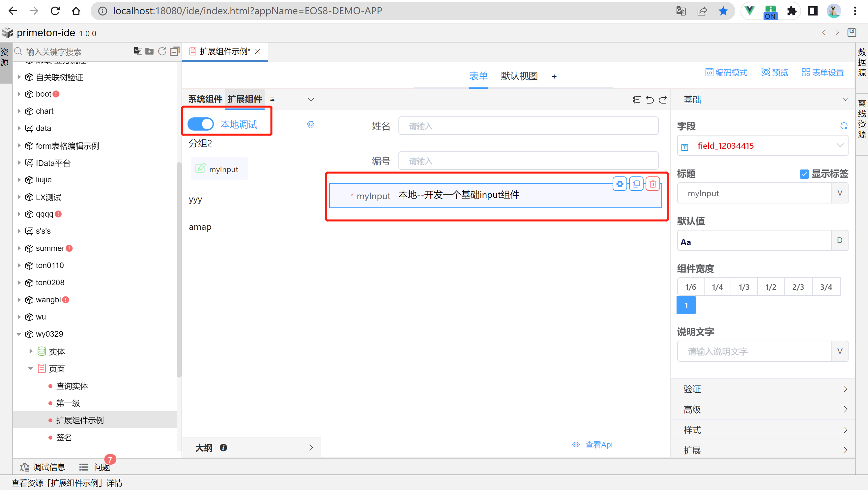
Task: Collapse the wy0329 tree node
Action: pyautogui.click(x=19, y=334)
